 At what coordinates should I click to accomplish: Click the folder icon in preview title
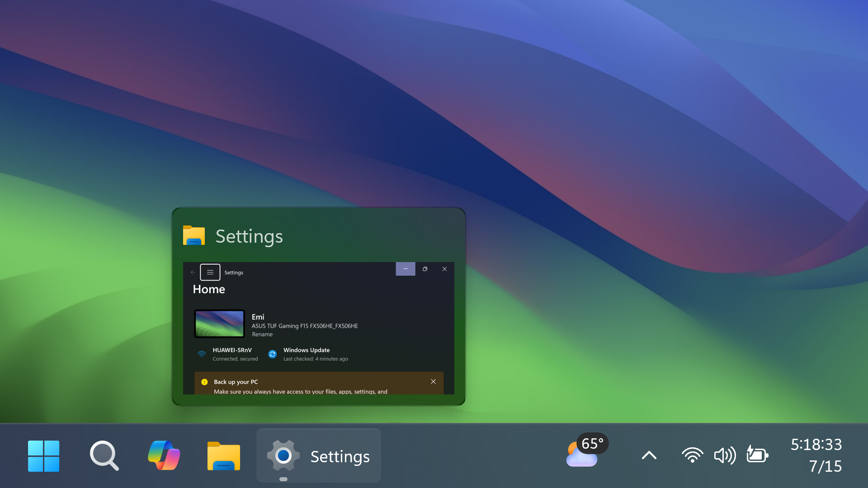click(194, 235)
